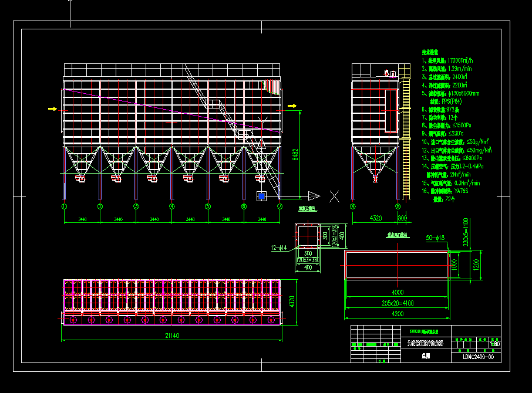This screenshot has width=532, height=393.
Task: Click the X-shaped marker near drawing center
Action: pyautogui.click(x=335, y=197)
